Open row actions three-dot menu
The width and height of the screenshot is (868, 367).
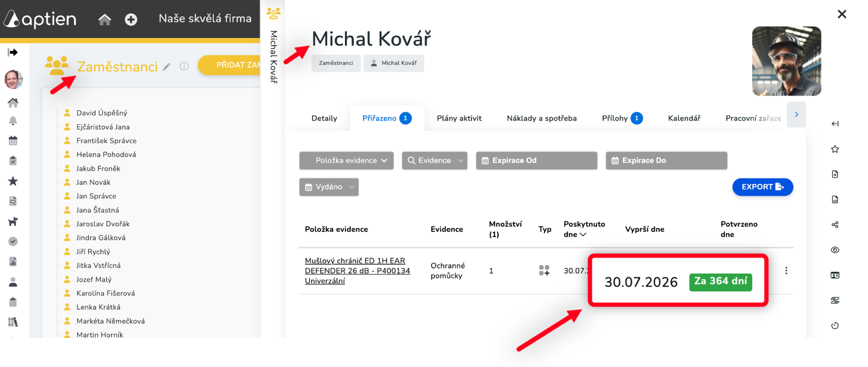(786, 271)
